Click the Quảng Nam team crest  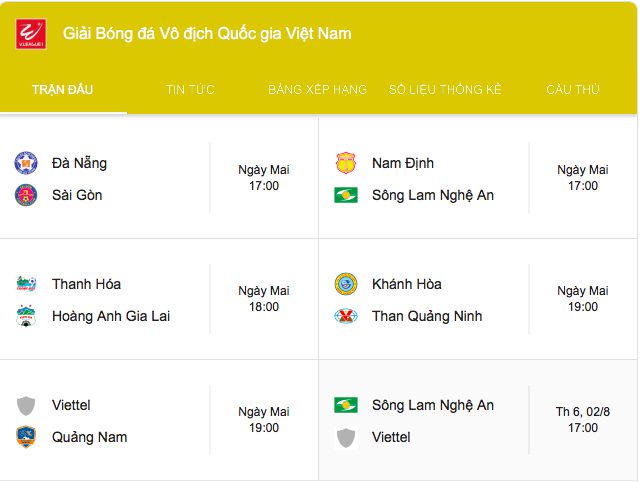pyautogui.click(x=26, y=437)
